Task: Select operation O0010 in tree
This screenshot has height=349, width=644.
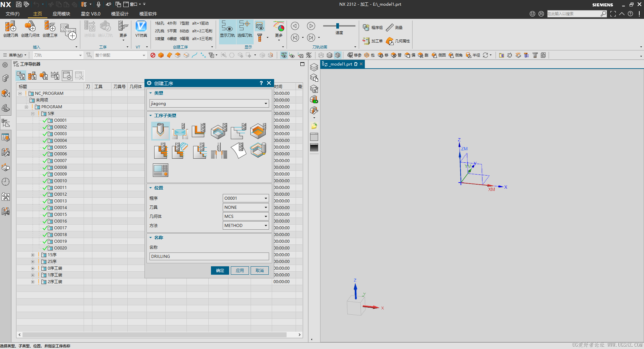Action: 60,181
